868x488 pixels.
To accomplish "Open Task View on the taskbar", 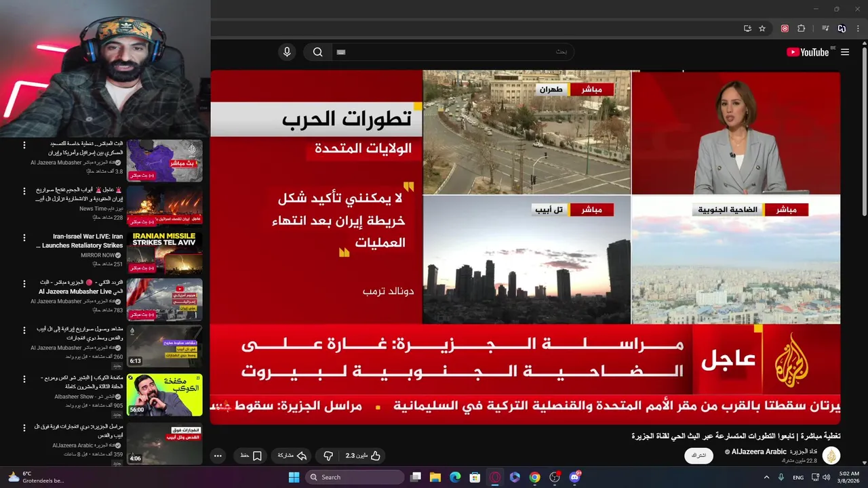I will pyautogui.click(x=416, y=477).
